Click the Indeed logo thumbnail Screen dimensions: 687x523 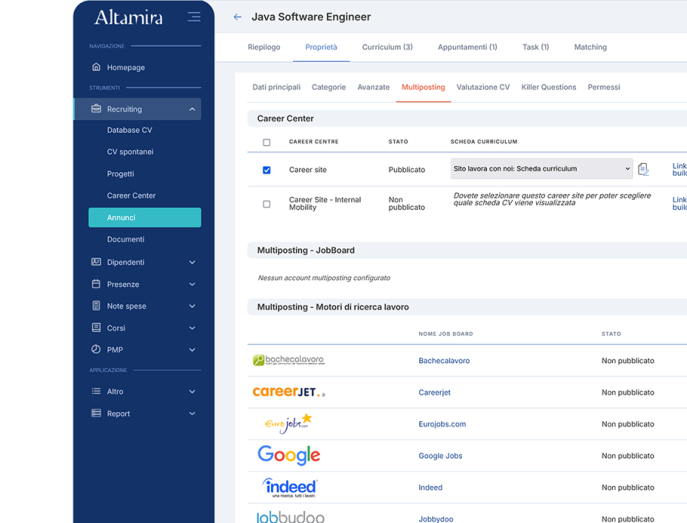click(289, 487)
